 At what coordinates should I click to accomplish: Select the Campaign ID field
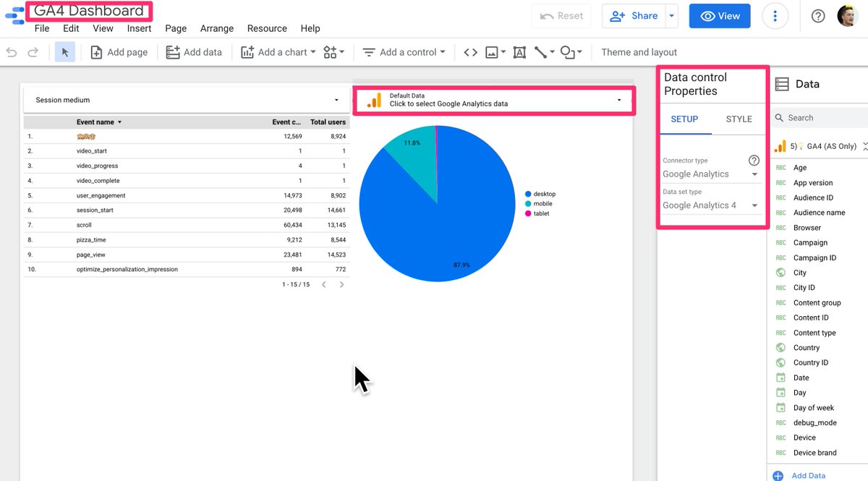(814, 257)
